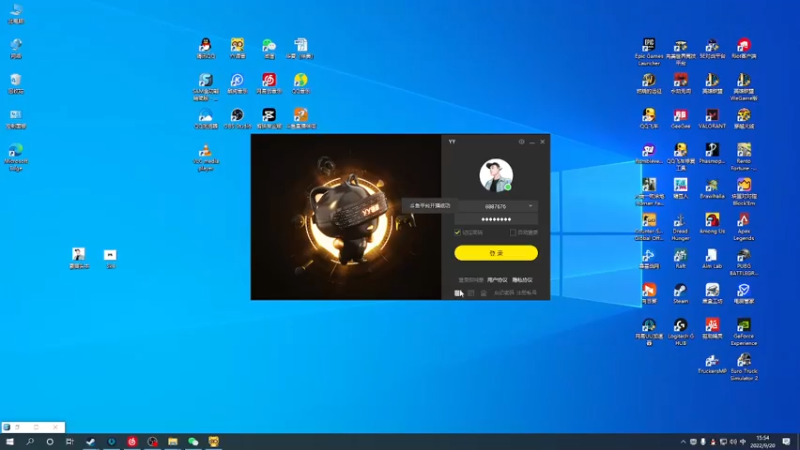Open the 隐私协议 privacy policy link

(522, 280)
